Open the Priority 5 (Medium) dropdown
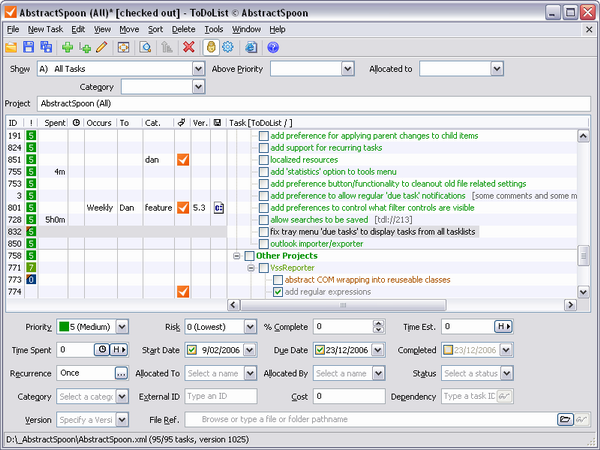Image resolution: width=600 pixels, height=450 pixels. coord(122,327)
